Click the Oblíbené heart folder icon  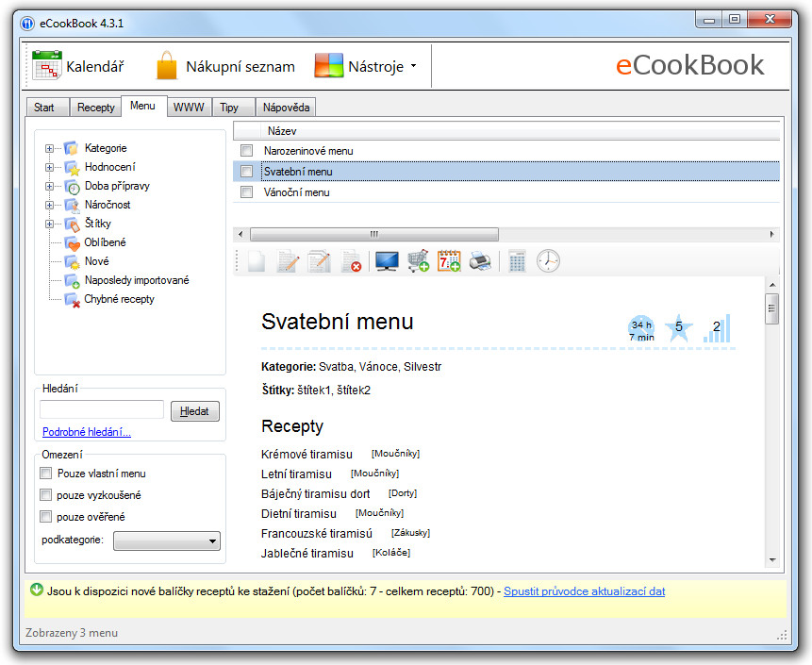coord(72,243)
